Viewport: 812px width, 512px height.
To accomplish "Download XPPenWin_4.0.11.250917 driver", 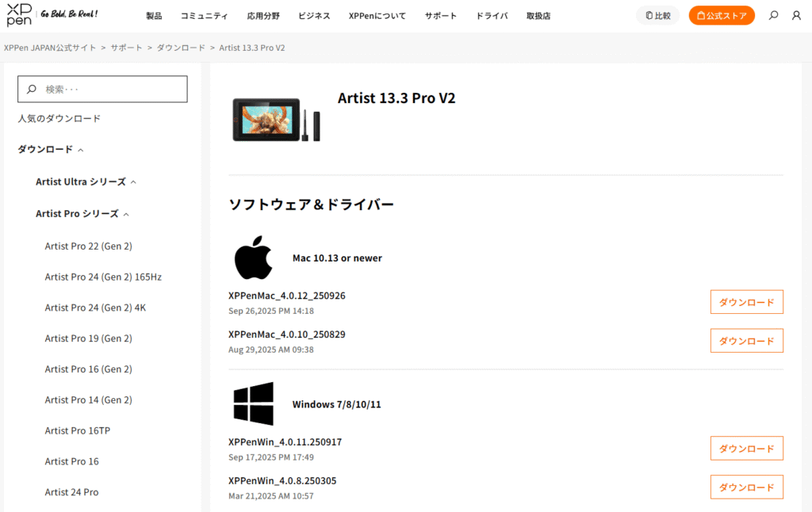I will pyautogui.click(x=746, y=449).
